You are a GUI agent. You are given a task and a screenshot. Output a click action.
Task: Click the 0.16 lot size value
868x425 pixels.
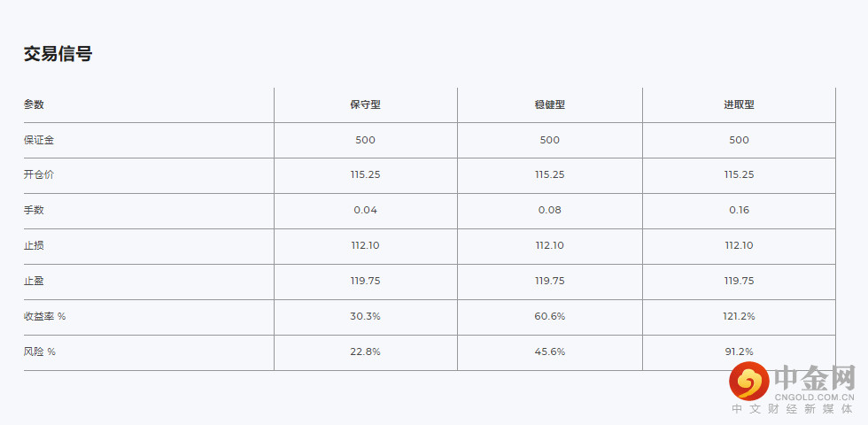[x=739, y=211]
